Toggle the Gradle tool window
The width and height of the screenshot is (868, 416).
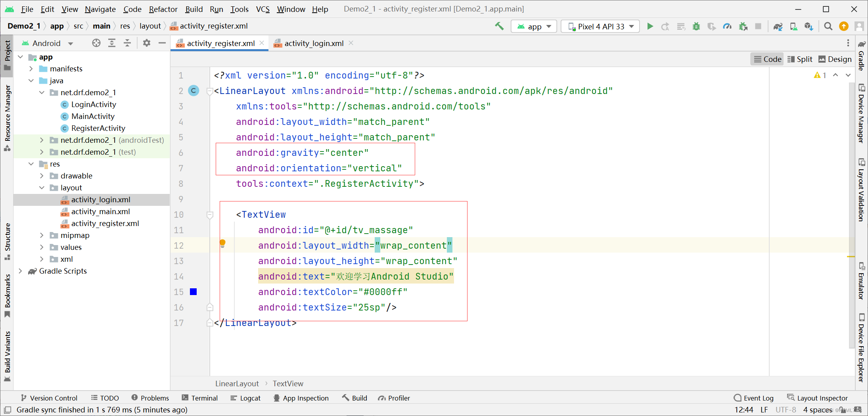point(861,56)
